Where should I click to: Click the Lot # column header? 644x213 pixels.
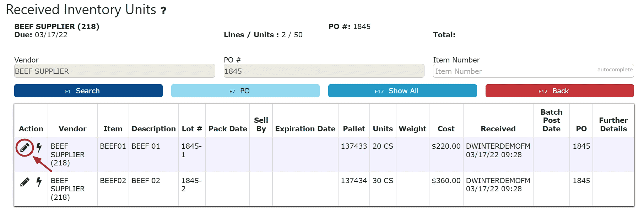[192, 129]
